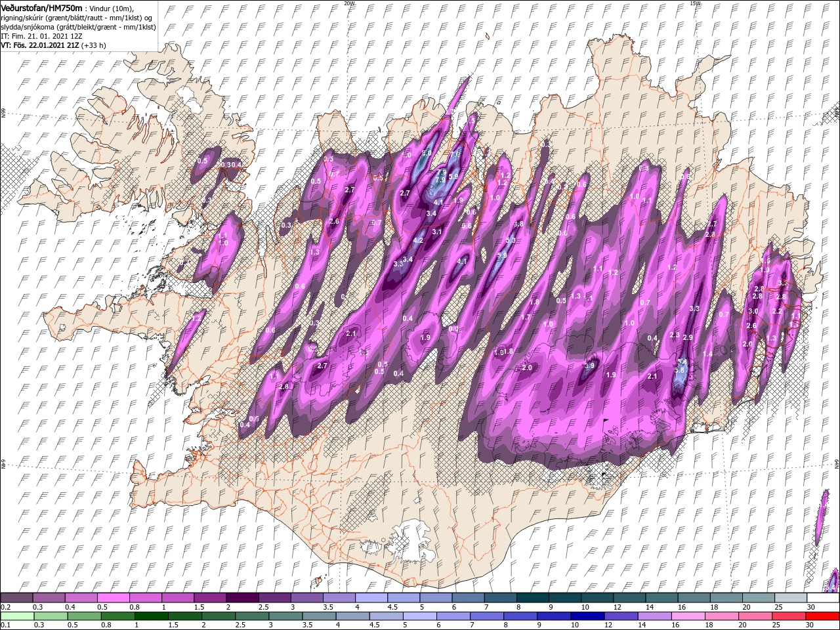Viewport: 840px width, 630px height.
Task: Click the 1.4 value in the east
Action: 707,354
